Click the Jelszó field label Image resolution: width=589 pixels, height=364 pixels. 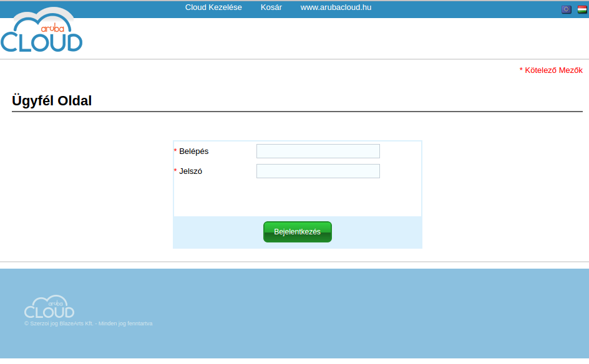tap(190, 171)
